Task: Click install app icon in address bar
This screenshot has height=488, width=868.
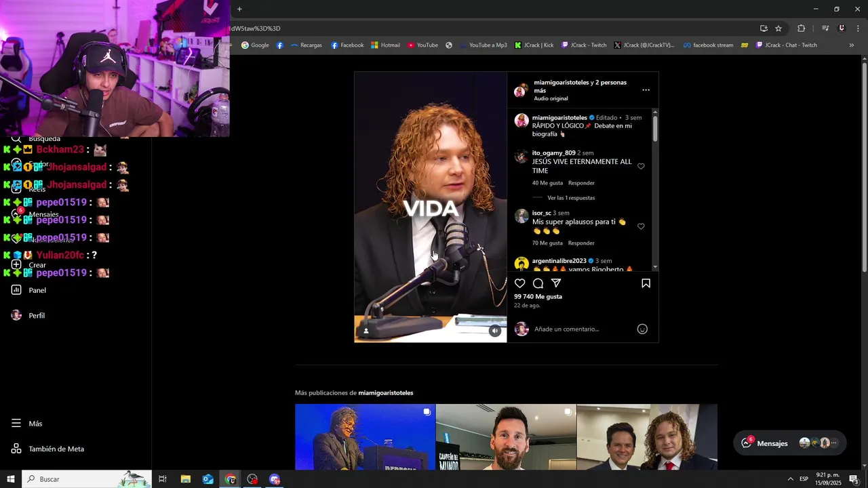Action: (764, 28)
